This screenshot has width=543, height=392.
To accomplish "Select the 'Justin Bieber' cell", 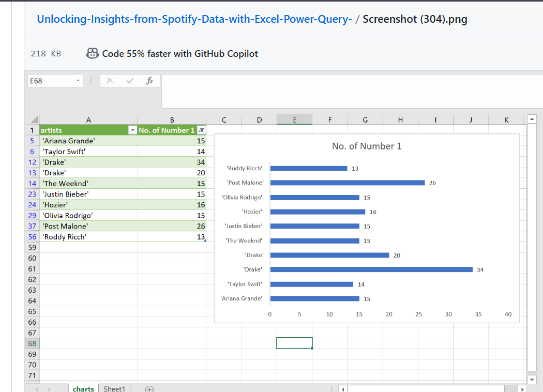I will point(88,194).
